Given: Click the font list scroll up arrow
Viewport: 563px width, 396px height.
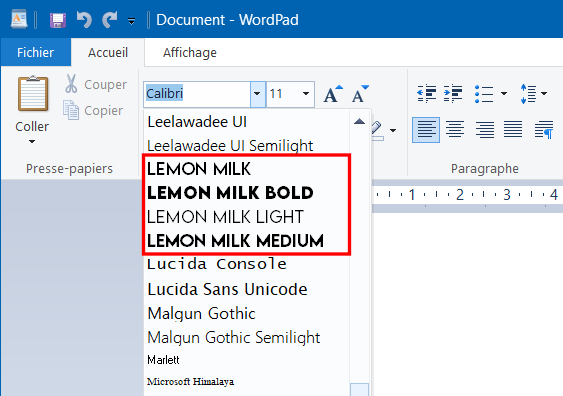Looking at the screenshot, I should (x=359, y=121).
